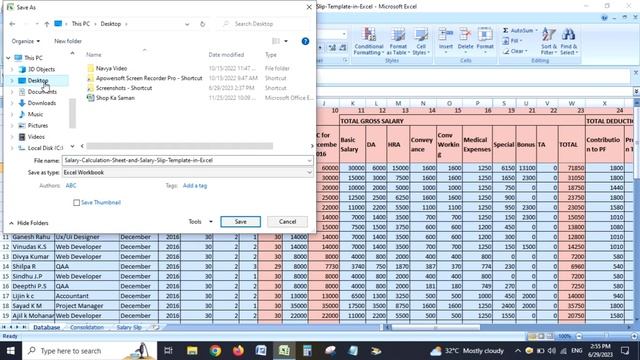640x360 pixels.
Task: Refresh the Desktop folder listing
Action: (x=202, y=24)
